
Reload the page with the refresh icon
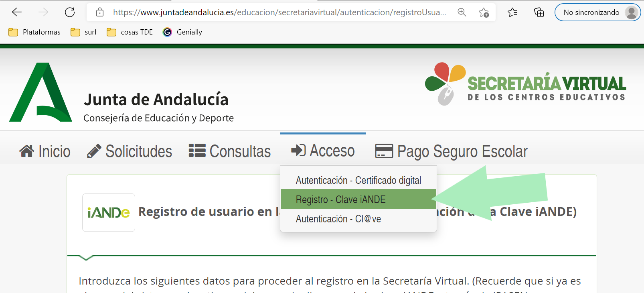coord(70,12)
